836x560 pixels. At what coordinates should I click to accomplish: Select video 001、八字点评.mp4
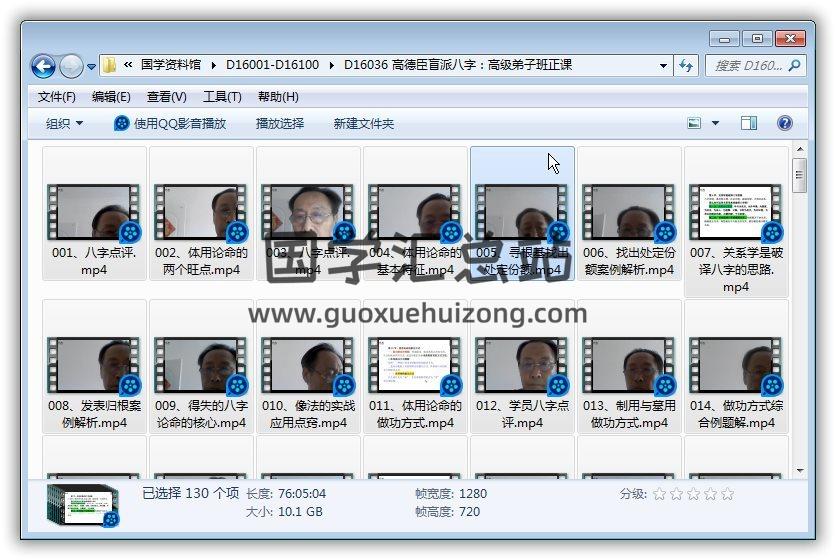click(94, 213)
